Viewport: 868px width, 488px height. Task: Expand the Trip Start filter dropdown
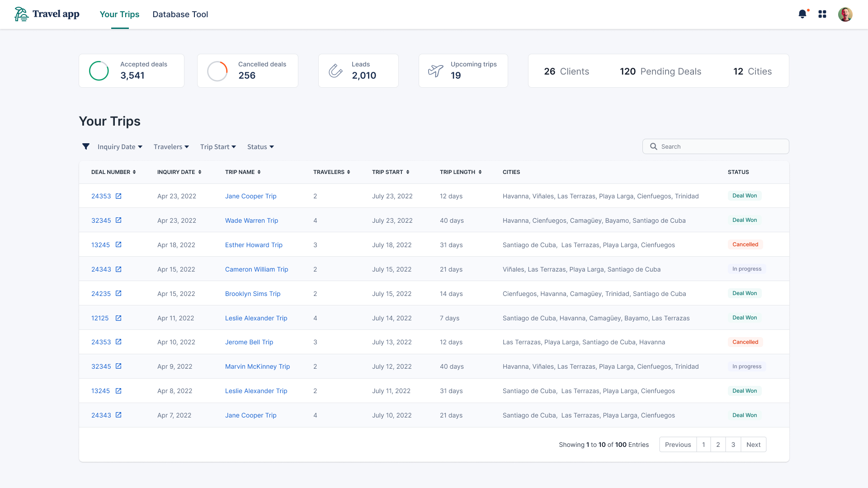[x=218, y=147]
